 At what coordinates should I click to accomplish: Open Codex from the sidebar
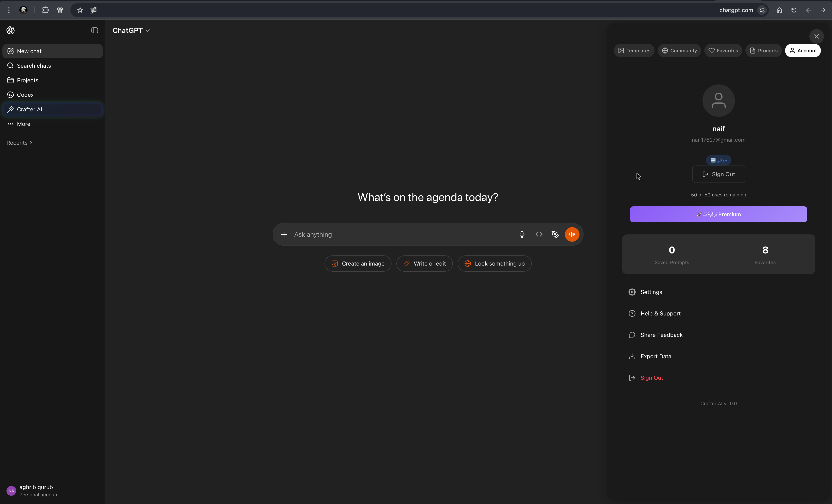coord(25,95)
